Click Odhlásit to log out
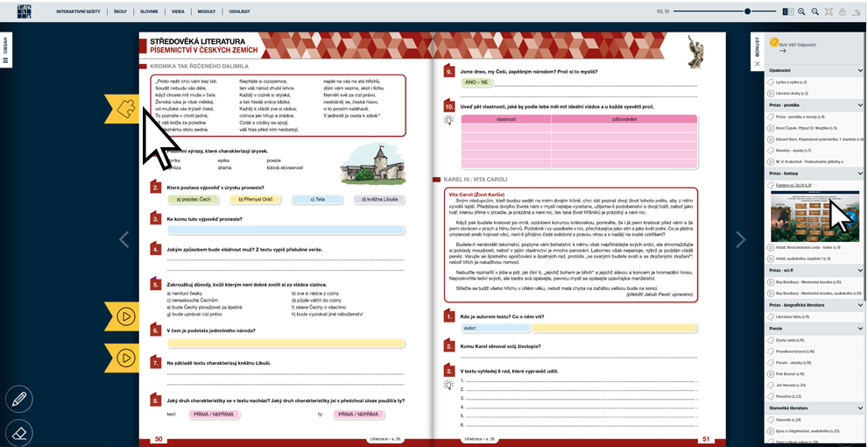The height and width of the screenshot is (447, 868). [x=240, y=11]
